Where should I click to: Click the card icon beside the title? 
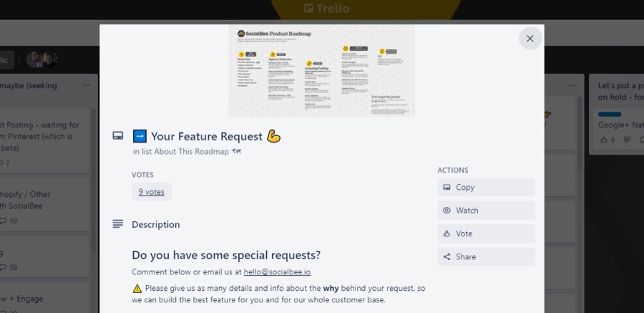click(118, 136)
